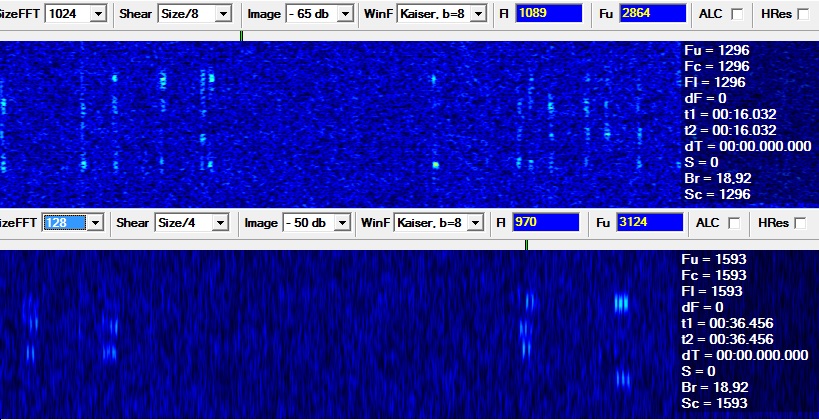Click the lower readout 'Sc = 1593'
The height and width of the screenshot is (420, 819).
(x=715, y=403)
